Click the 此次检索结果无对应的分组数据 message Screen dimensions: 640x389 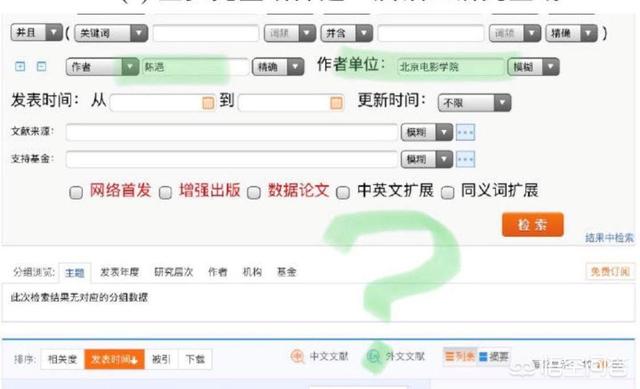click(79, 298)
